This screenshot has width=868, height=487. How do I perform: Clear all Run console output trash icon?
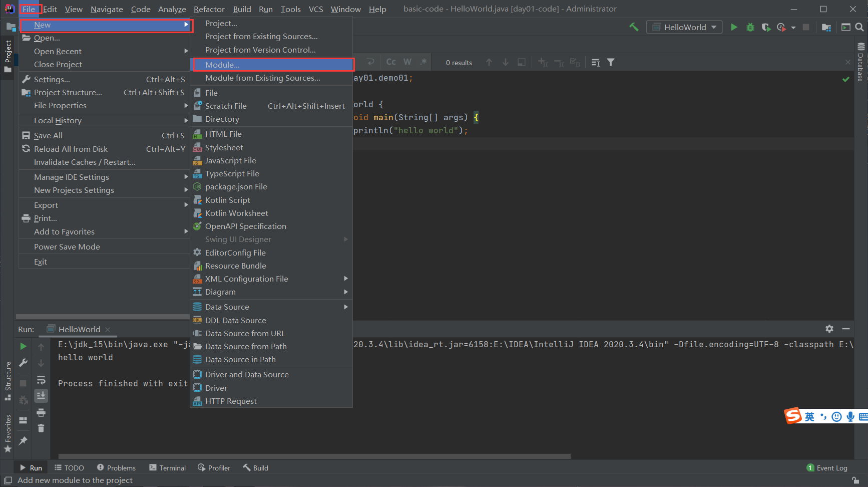tap(41, 428)
